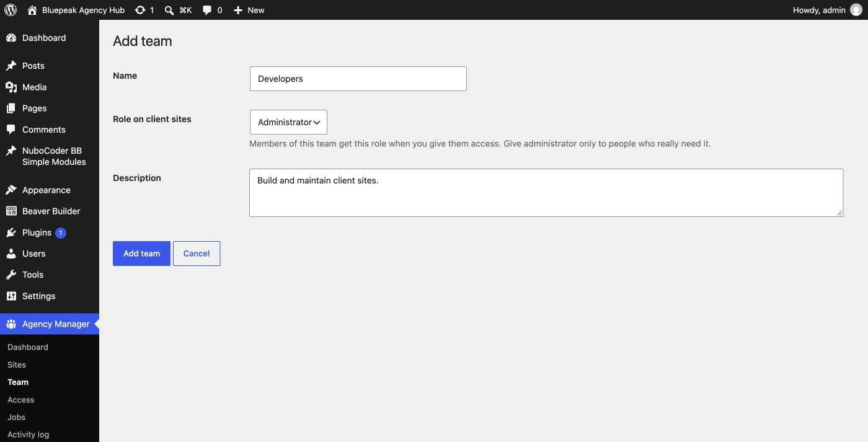Grab the Description textarea resize handle
The width and height of the screenshot is (868, 442).
click(x=839, y=213)
